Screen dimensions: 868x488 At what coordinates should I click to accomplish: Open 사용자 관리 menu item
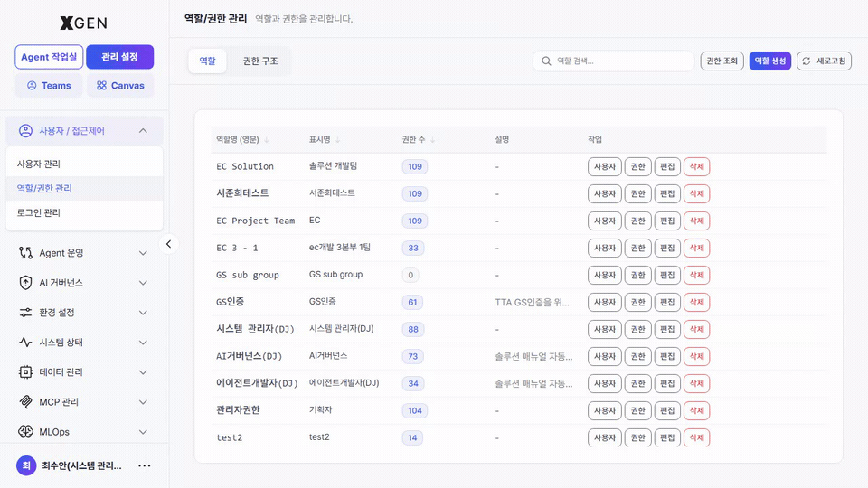coord(84,164)
